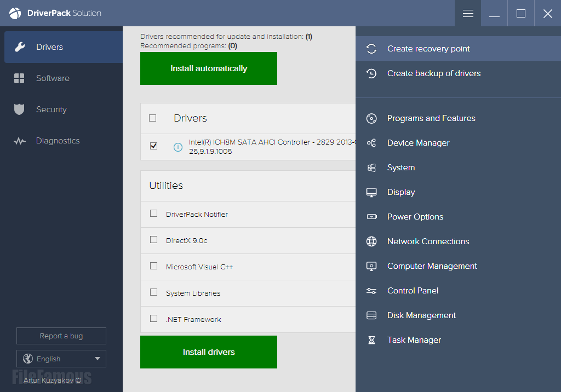Click the Control Panel sliders icon

click(371, 291)
